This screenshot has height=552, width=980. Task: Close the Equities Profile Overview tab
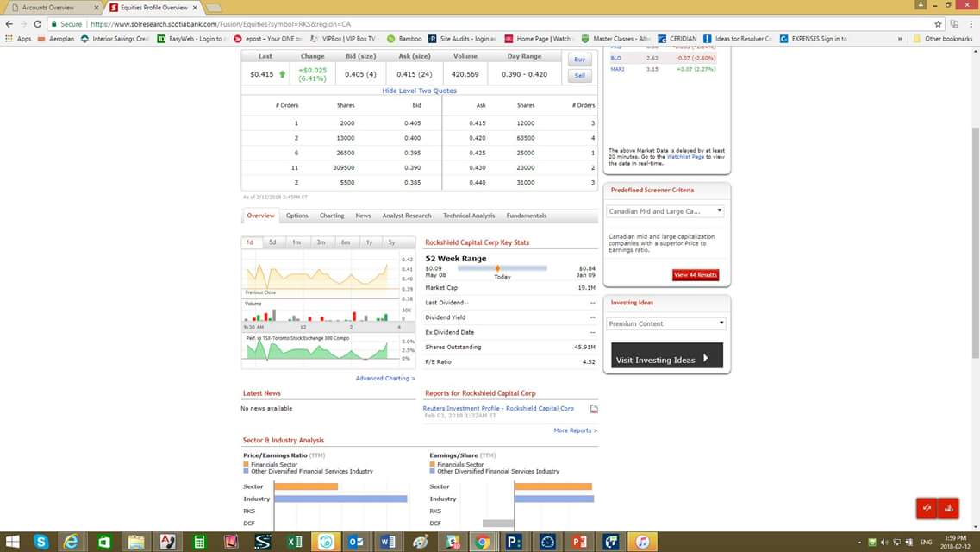click(x=195, y=8)
